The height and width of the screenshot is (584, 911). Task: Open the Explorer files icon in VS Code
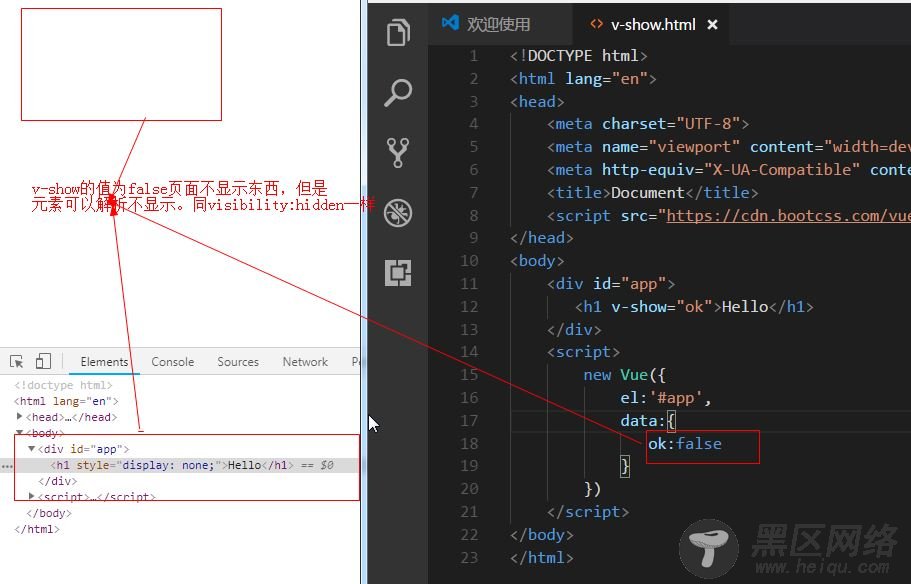pos(398,31)
